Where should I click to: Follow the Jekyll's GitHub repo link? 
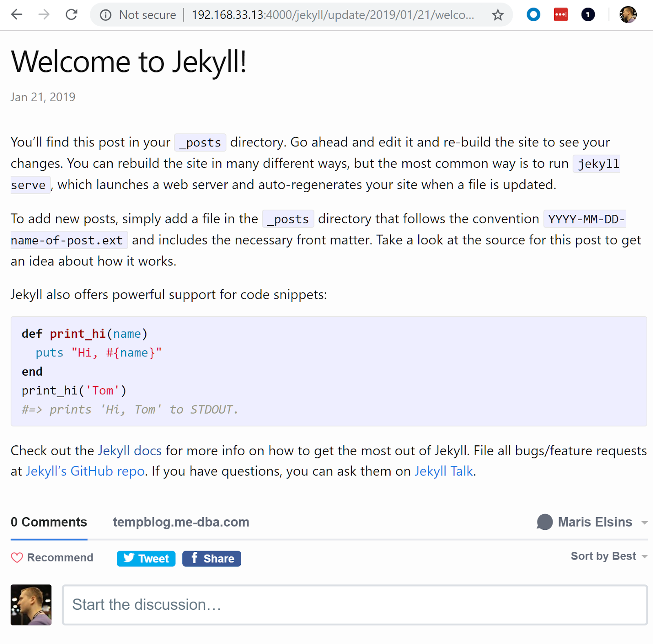[85, 471]
